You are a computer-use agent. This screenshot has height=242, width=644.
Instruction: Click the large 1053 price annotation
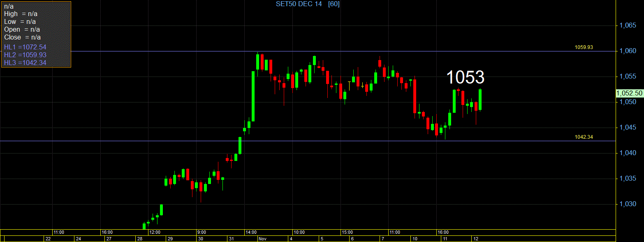(466, 77)
